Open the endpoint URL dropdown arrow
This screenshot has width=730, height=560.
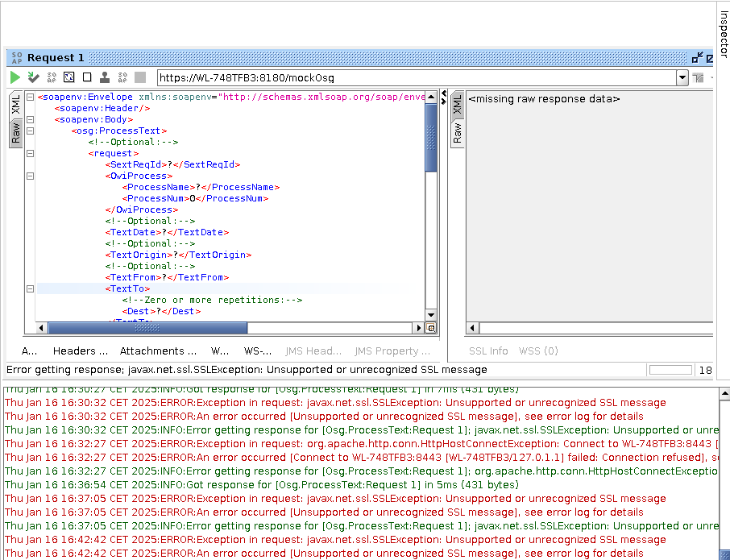(682, 78)
